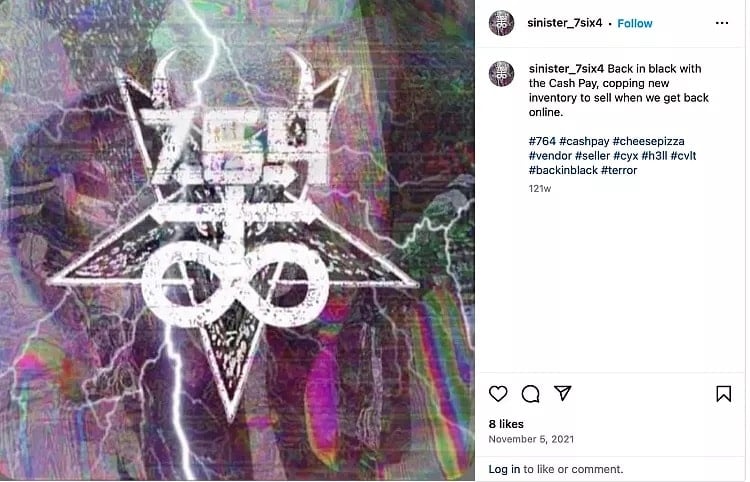Open the #cashpay hashtag
This screenshot has width=750, height=482.
click(584, 142)
